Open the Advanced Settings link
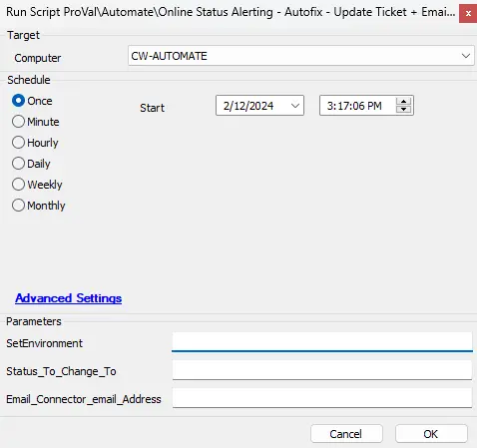The height and width of the screenshot is (448, 477). [68, 298]
